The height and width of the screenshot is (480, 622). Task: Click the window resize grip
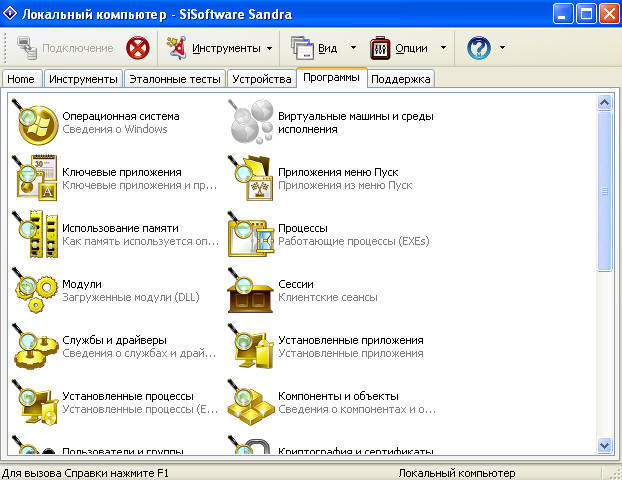tap(614, 473)
